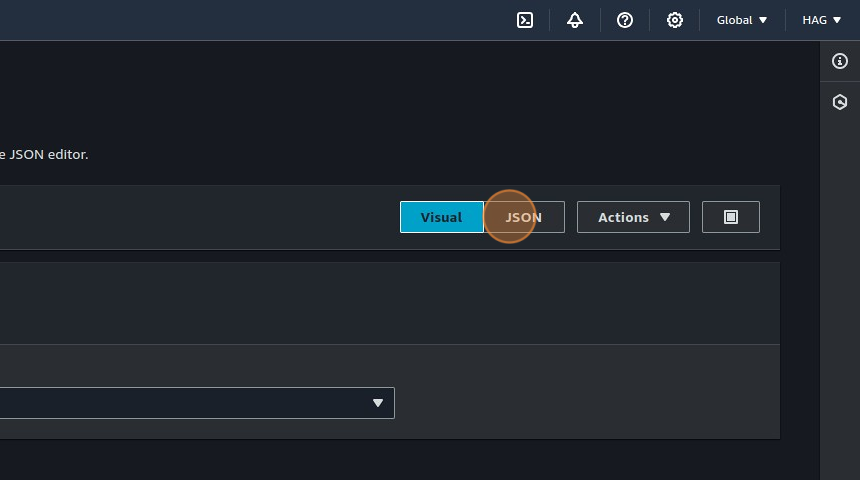
Task: Click the arrow next to HAG
Action: pyautogui.click(x=836, y=20)
